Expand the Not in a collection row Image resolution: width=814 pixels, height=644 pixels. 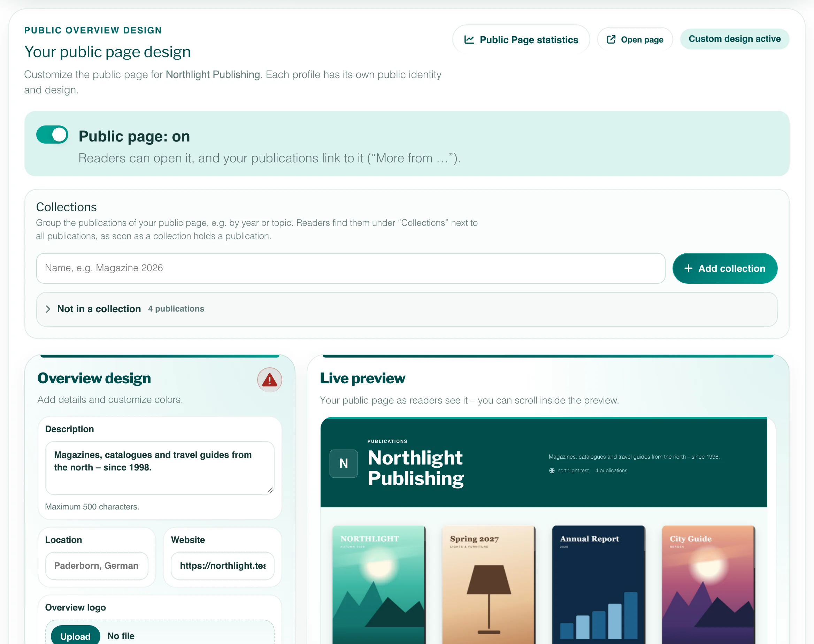click(x=407, y=309)
